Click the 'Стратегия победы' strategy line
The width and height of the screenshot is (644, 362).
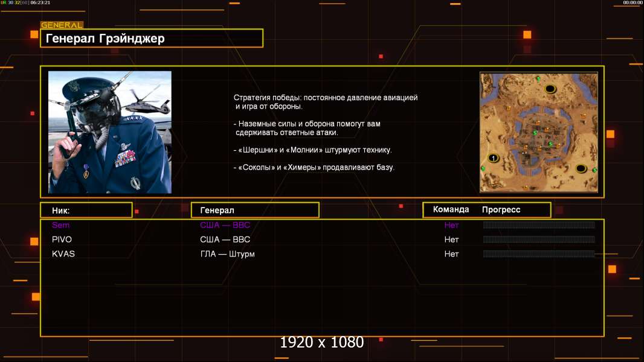326,102
